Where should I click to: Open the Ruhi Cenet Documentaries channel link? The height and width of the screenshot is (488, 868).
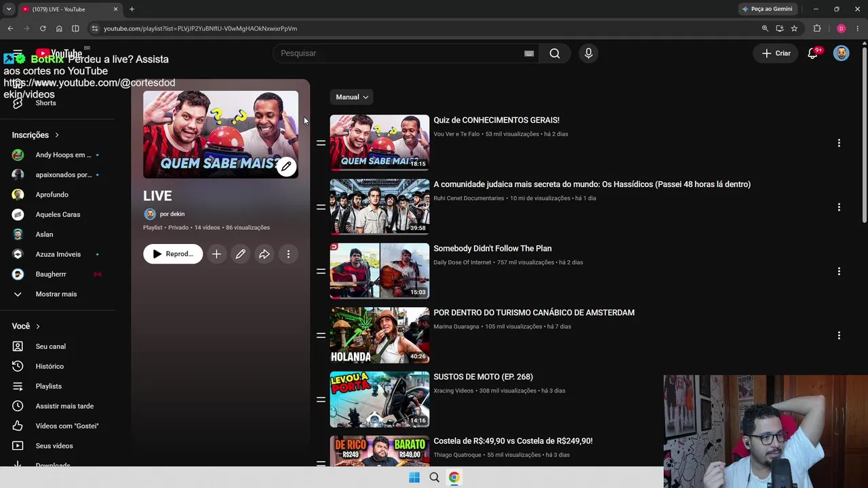469,199
